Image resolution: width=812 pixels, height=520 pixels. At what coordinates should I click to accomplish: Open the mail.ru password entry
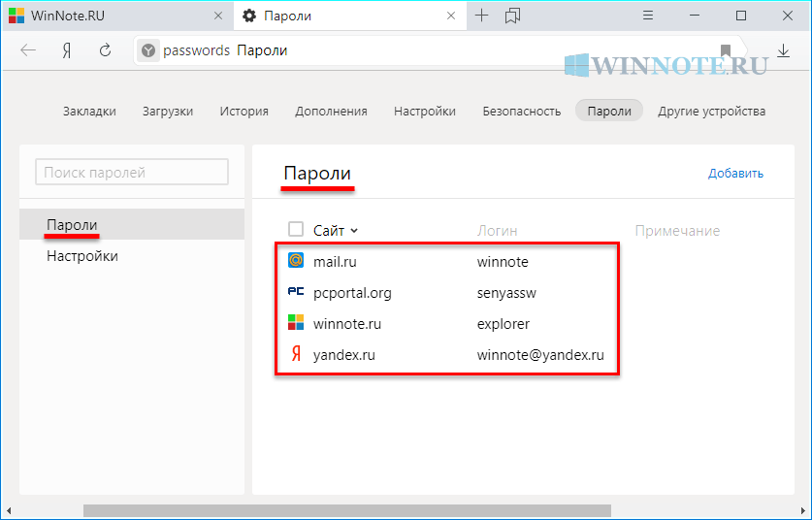tap(337, 261)
